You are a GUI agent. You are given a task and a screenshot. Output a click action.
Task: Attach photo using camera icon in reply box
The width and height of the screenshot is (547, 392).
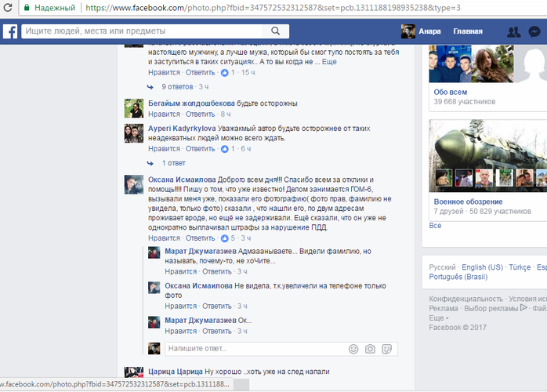coord(370,348)
